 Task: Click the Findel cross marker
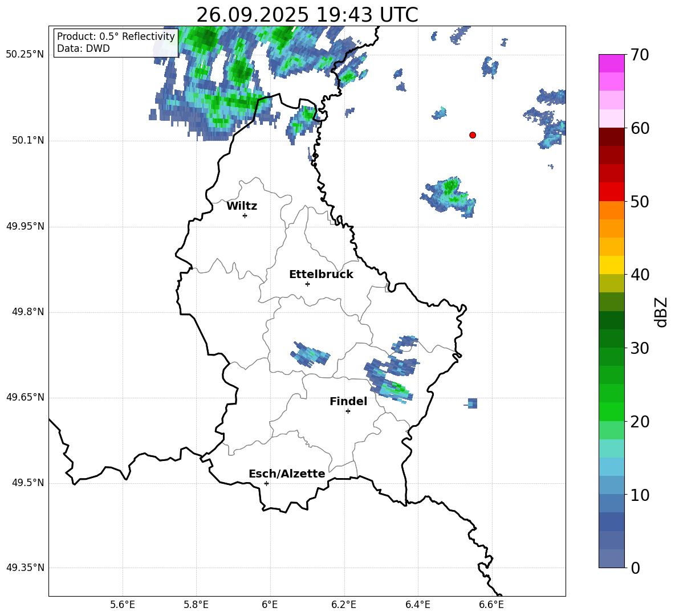pyautogui.click(x=348, y=411)
